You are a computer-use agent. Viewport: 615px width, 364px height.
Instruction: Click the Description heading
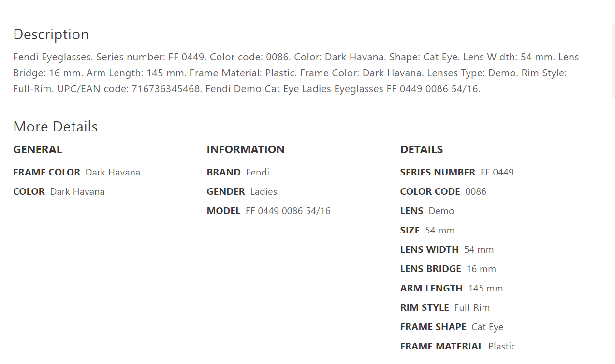pos(51,34)
